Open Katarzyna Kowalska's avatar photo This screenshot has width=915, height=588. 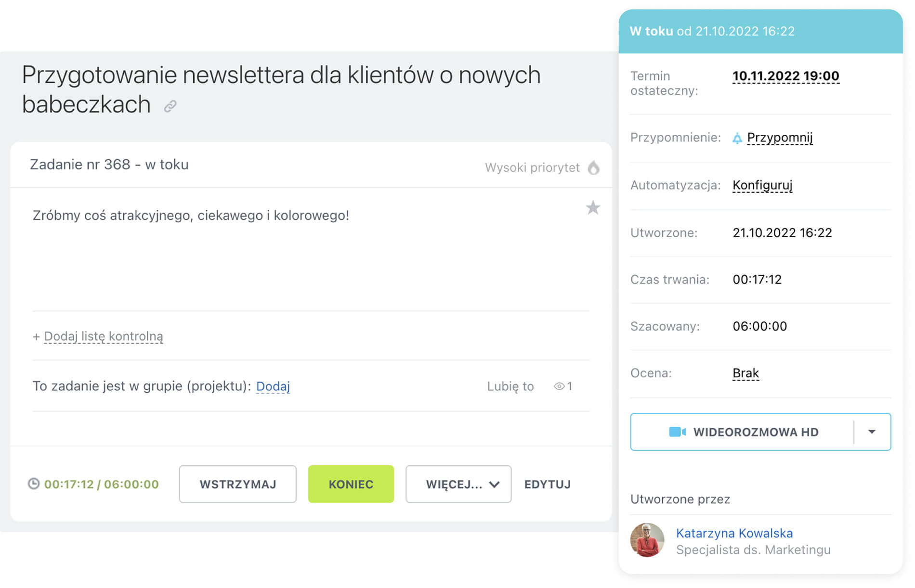[x=647, y=540]
